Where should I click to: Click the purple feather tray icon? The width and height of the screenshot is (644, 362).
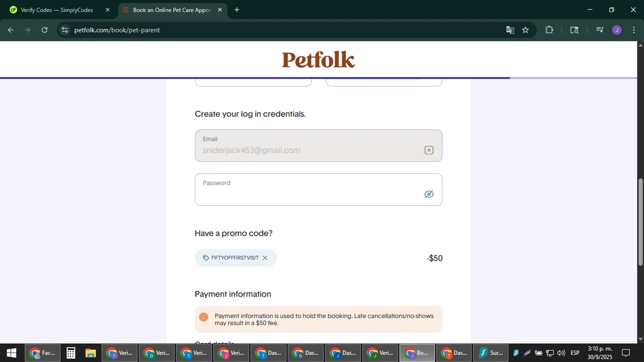click(527, 353)
